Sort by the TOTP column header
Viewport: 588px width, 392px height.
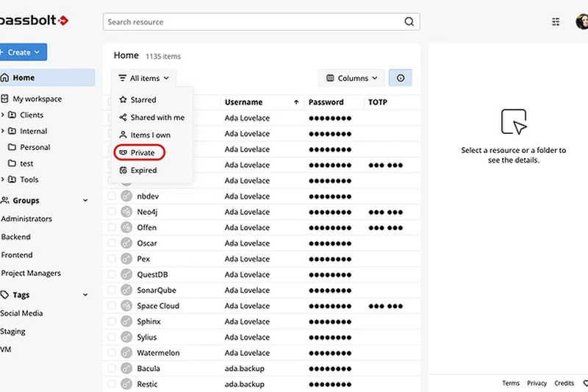point(378,102)
